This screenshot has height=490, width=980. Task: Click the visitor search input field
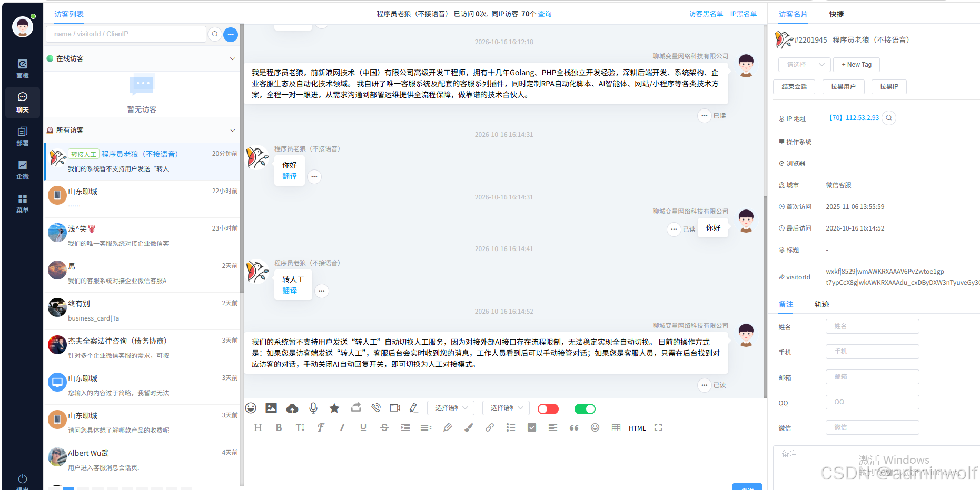126,34
